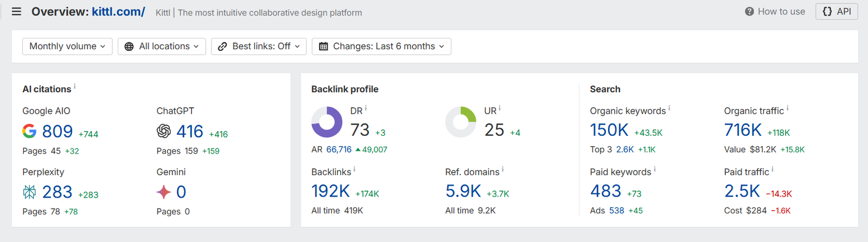868x242 pixels.
Task: Click the UR green donut chart
Action: [461, 122]
